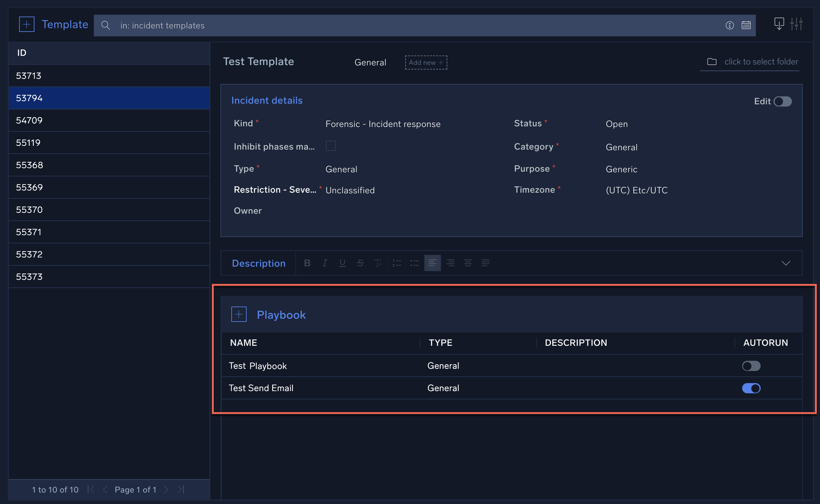
Task: Expand the Description section chevron
Action: (786, 263)
